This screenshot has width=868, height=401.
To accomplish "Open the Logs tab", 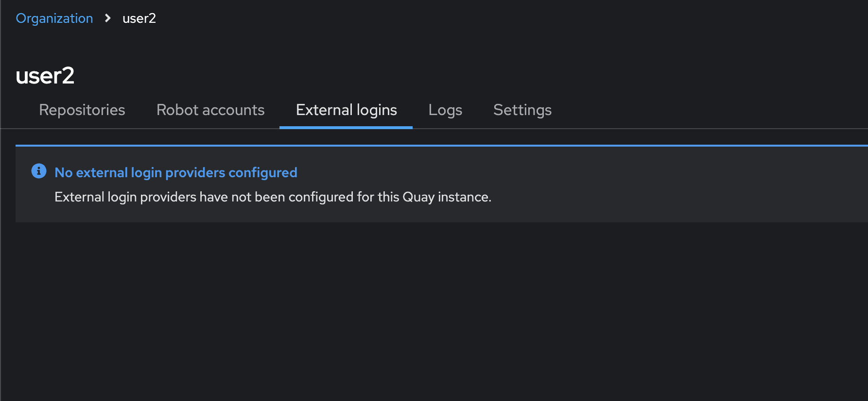I will click(x=445, y=110).
